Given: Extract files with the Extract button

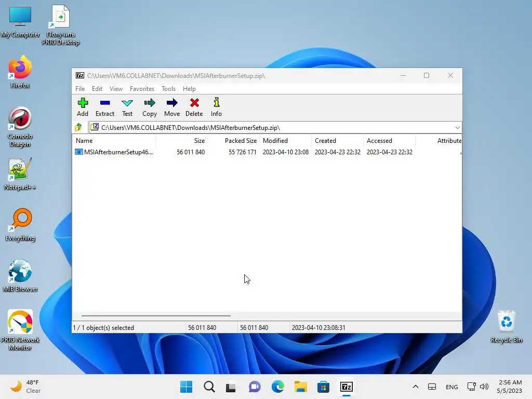Looking at the screenshot, I should tap(105, 107).
